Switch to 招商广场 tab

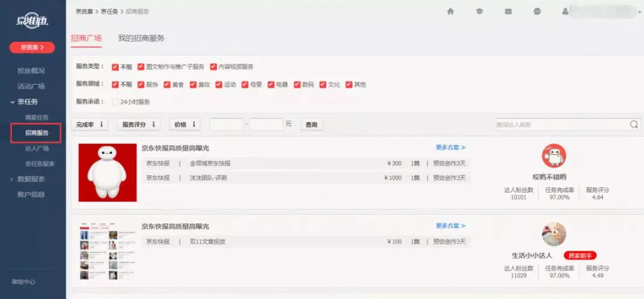(86, 38)
